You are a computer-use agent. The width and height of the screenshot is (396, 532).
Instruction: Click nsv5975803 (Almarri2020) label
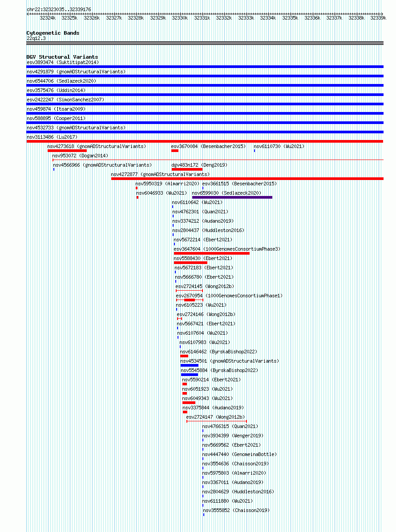click(x=234, y=473)
